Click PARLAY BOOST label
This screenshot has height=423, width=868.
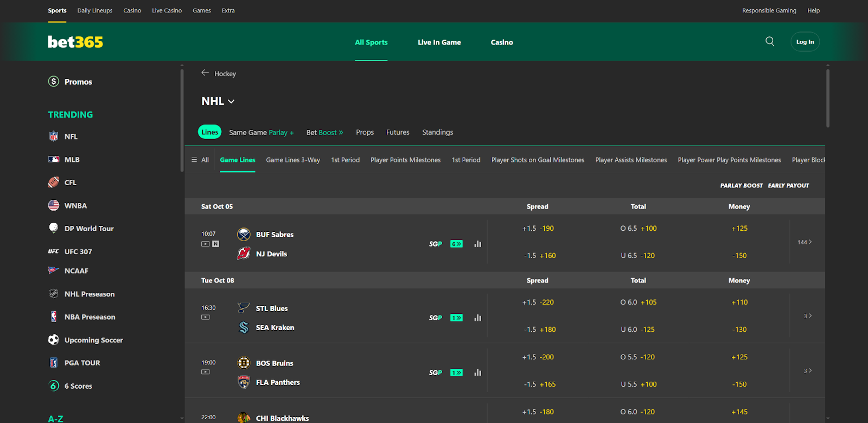click(741, 186)
